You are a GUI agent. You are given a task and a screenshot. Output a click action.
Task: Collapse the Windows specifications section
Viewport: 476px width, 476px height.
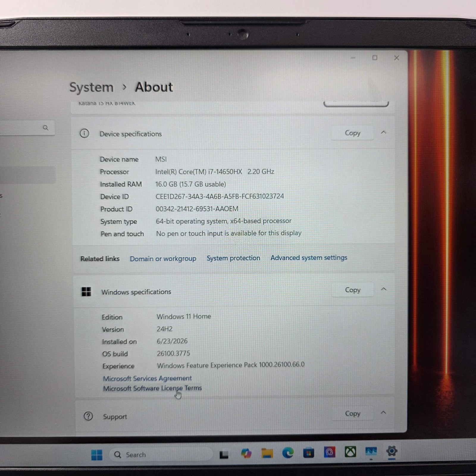tap(383, 289)
